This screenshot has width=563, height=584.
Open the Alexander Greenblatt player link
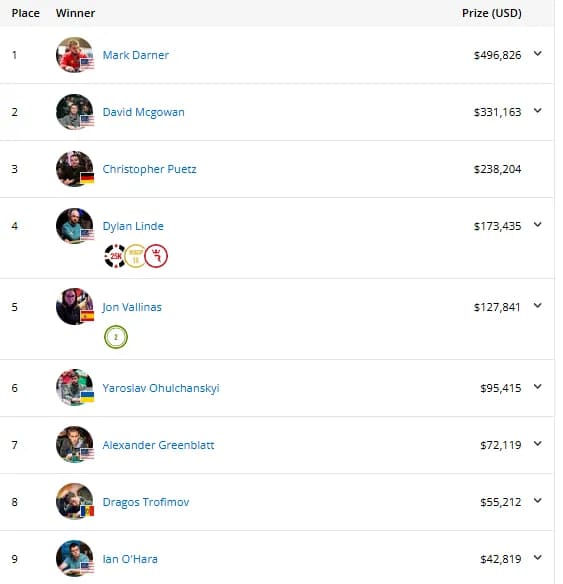158,445
